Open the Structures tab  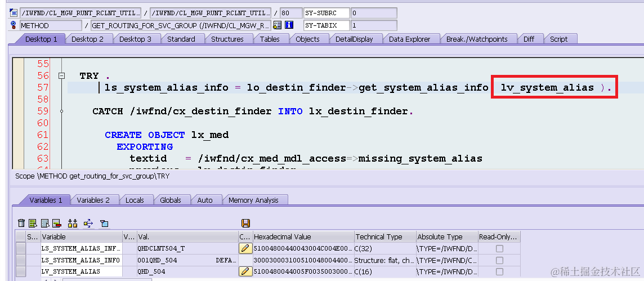pyautogui.click(x=227, y=39)
